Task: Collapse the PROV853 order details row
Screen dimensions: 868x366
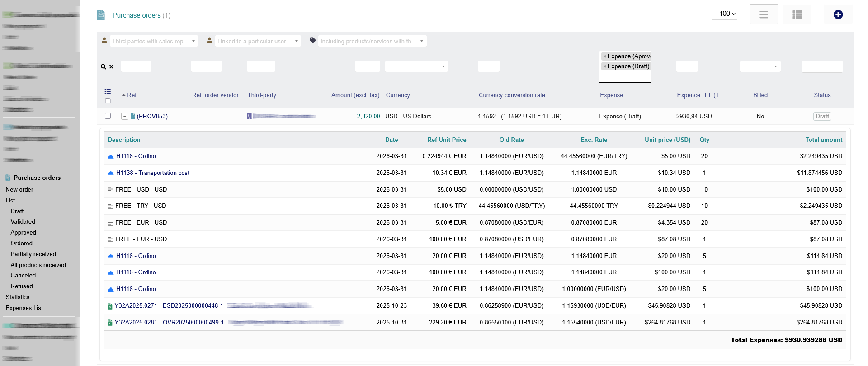Action: point(125,116)
